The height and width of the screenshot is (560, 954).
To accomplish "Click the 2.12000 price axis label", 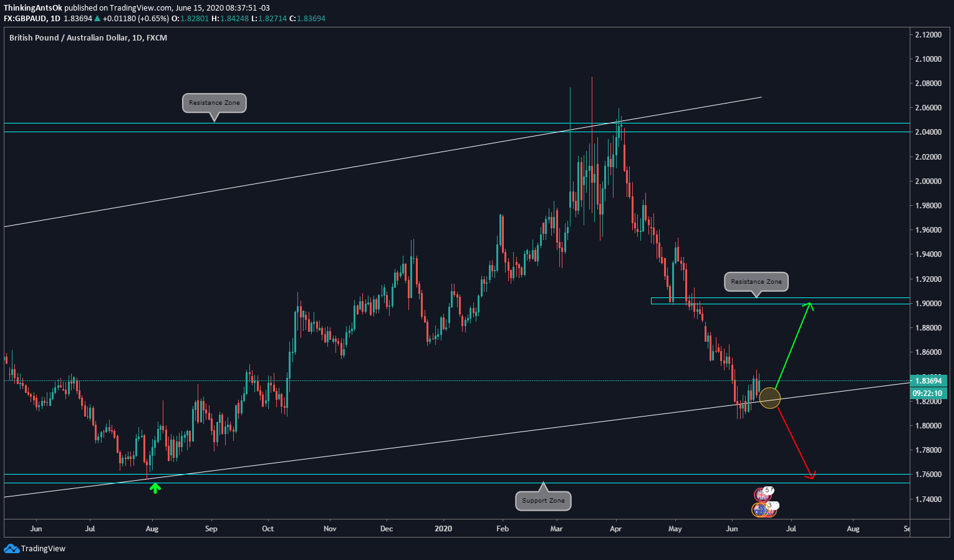I will point(928,34).
